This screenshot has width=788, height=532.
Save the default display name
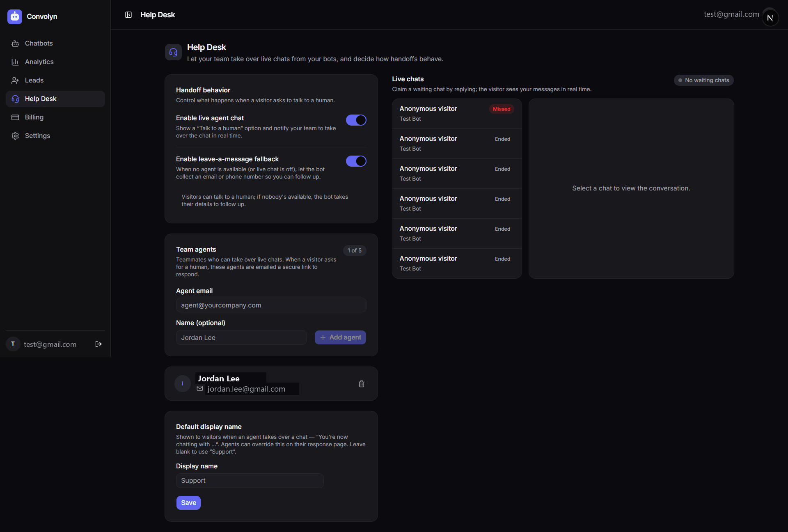(x=188, y=503)
